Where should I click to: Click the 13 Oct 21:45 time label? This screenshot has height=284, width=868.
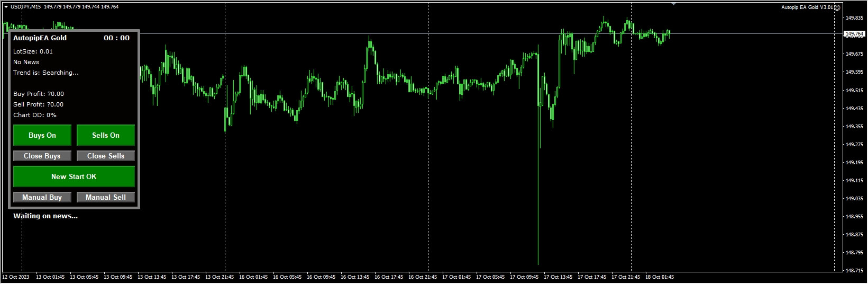point(220,277)
